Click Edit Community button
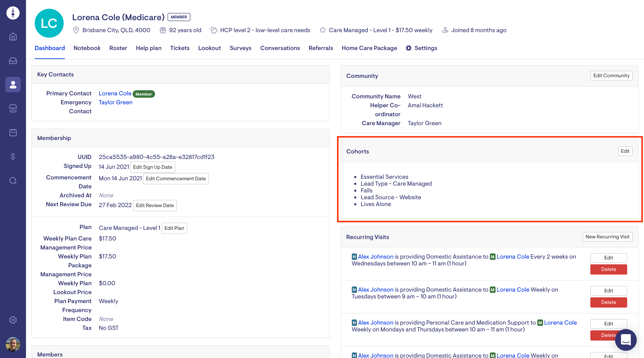The image size is (644, 358). (611, 76)
